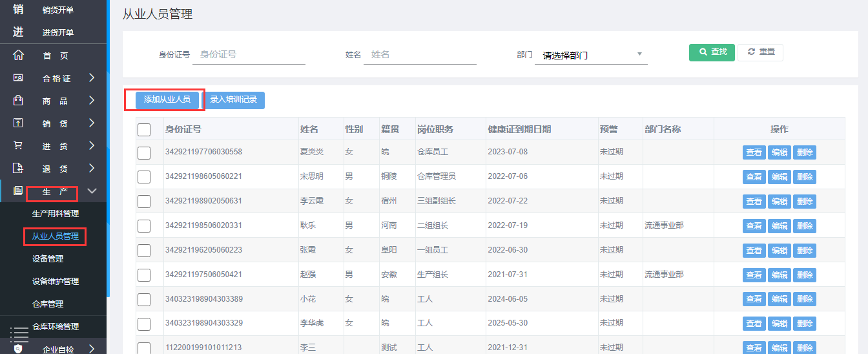Check the box for 夏炎炎's row

(x=144, y=152)
